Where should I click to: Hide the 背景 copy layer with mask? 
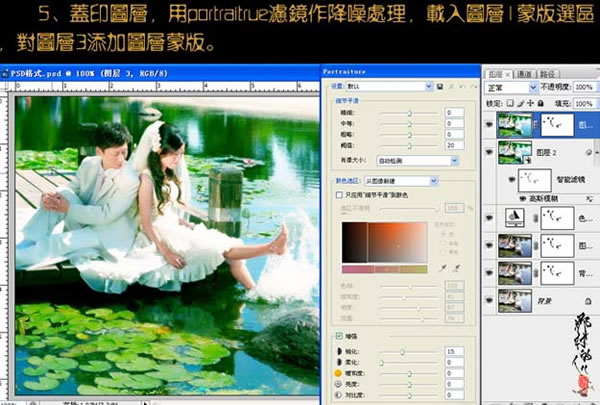489,273
